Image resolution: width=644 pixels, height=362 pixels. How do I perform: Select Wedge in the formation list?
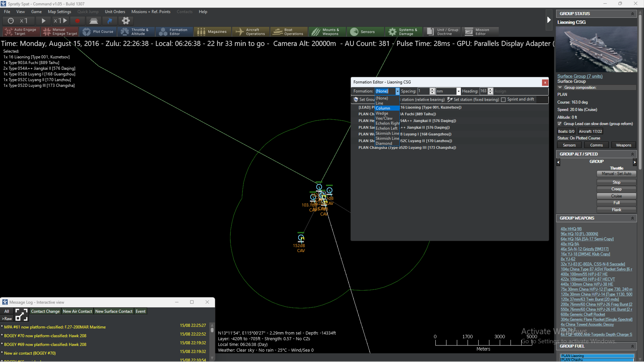(387, 113)
